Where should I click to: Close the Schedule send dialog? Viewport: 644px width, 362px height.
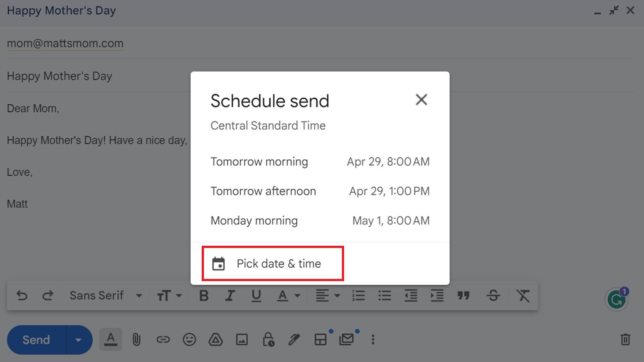422,100
